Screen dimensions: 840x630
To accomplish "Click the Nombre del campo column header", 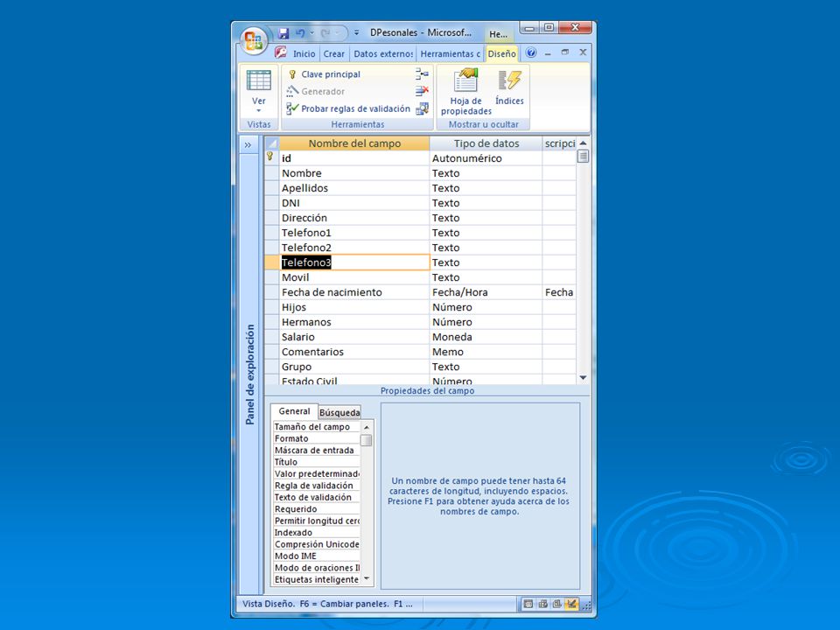I will tap(354, 143).
